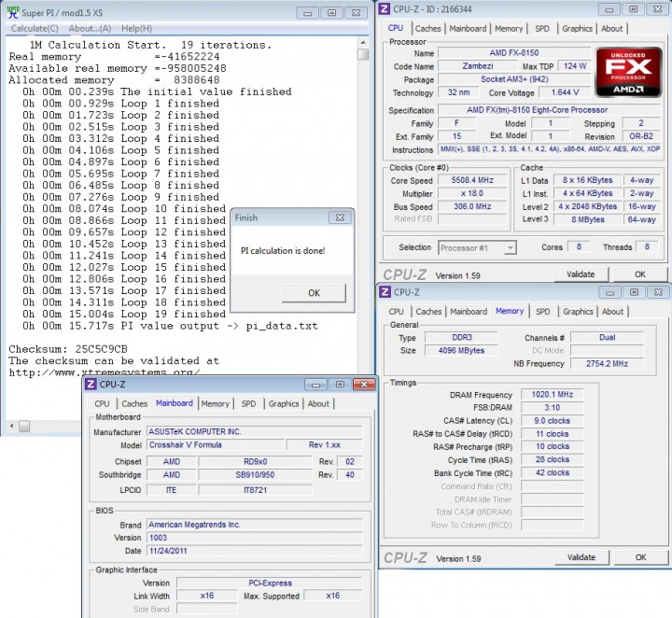Click the BIOS Date 11/24/2011 field
This screenshot has height=618, width=672.
pyautogui.click(x=255, y=551)
